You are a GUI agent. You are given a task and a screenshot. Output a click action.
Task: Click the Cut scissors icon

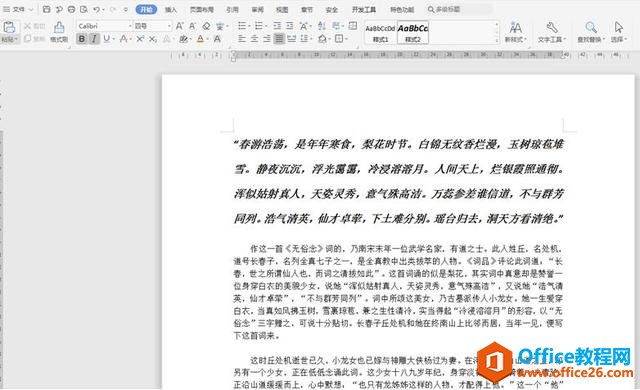tap(28, 27)
